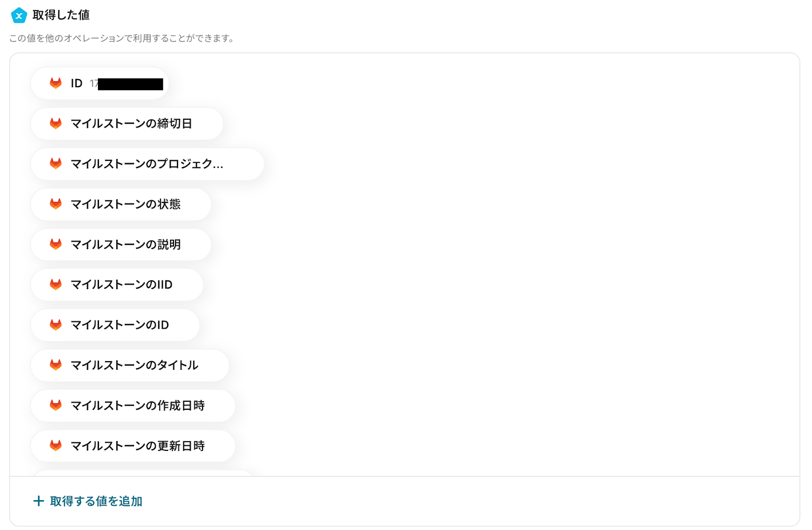The image size is (812, 530).
Task: Choose the マイルストーンのプロジェク… chip
Action: (147, 164)
